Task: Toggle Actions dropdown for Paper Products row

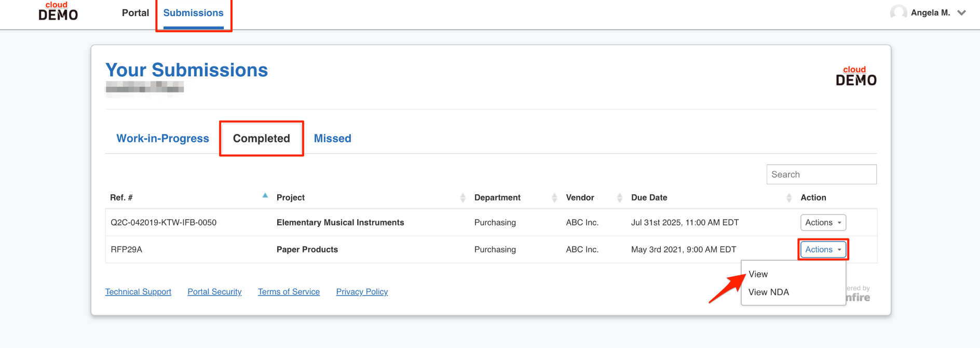Action: click(823, 249)
